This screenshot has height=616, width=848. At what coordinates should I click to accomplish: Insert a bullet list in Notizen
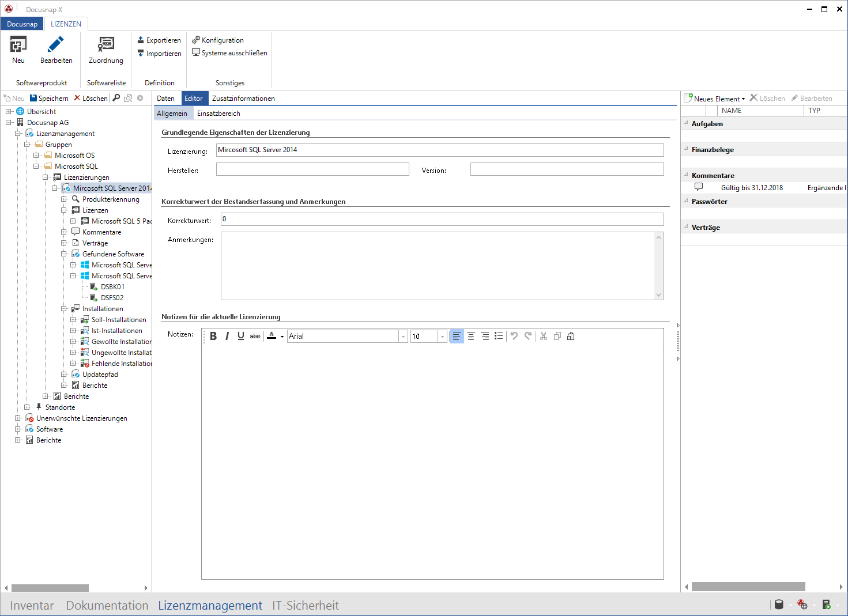(499, 336)
